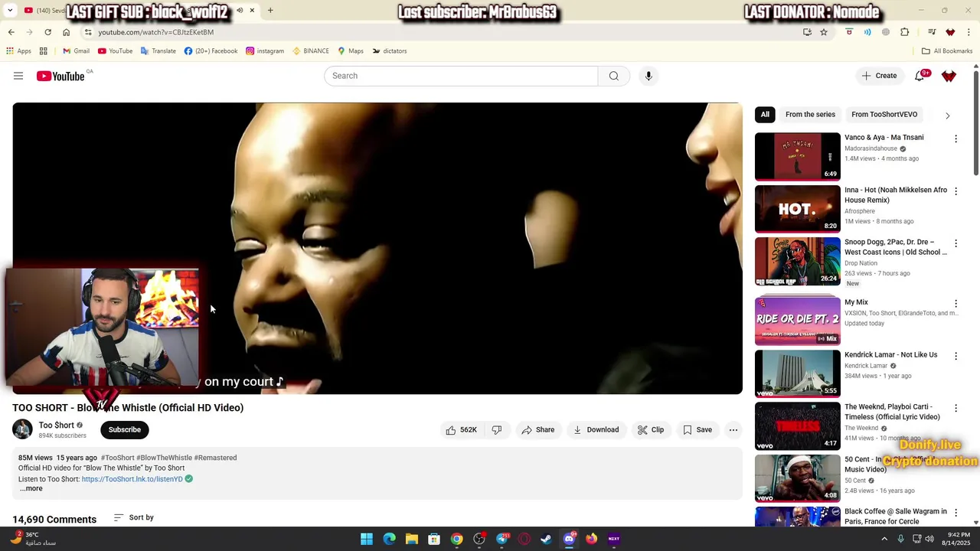Dislike the video with thumbs down
The width and height of the screenshot is (980, 551).
(497, 430)
